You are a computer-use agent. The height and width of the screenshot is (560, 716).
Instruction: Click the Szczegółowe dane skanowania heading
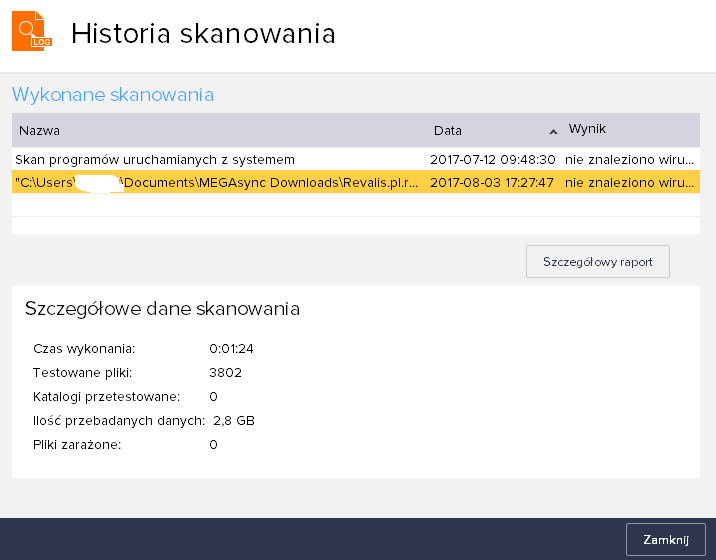162,309
